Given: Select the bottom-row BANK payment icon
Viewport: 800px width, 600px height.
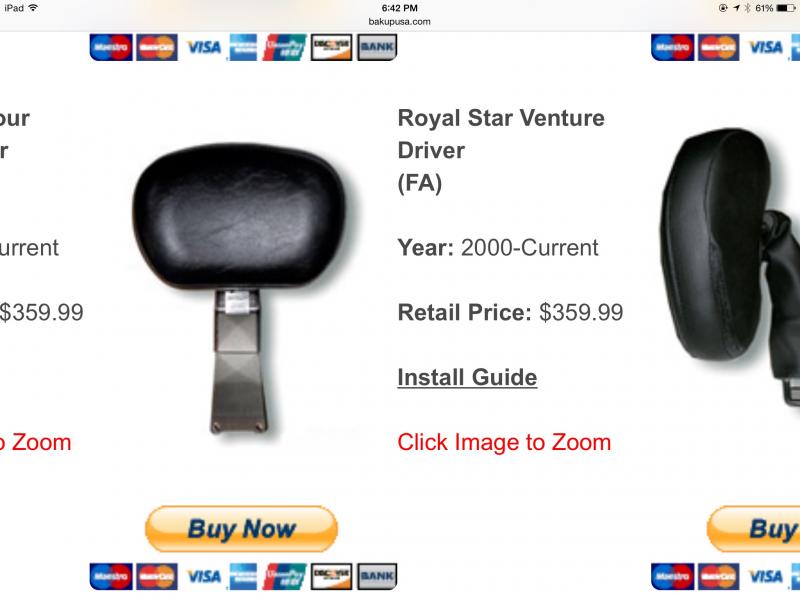Looking at the screenshot, I should (x=377, y=577).
